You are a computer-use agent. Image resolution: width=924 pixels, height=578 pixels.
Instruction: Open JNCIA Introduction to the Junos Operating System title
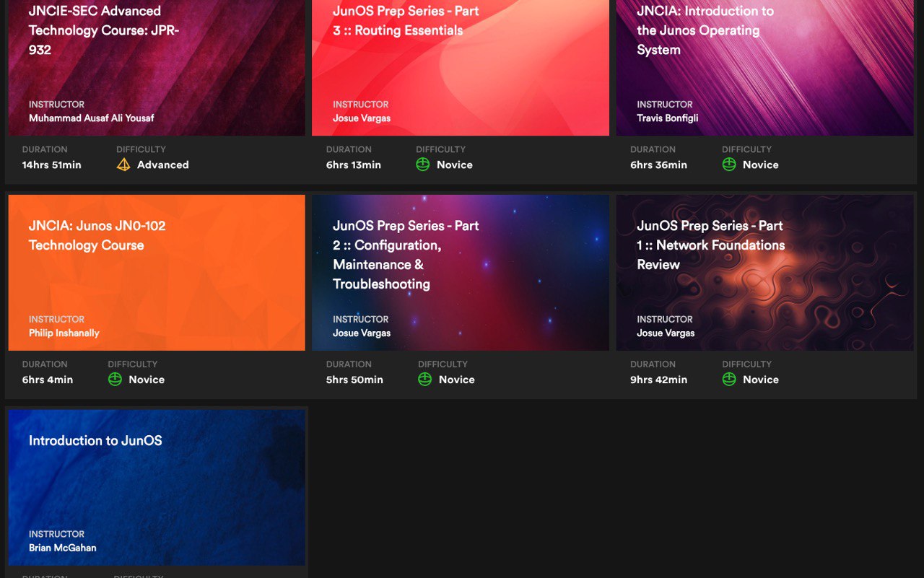(705, 30)
